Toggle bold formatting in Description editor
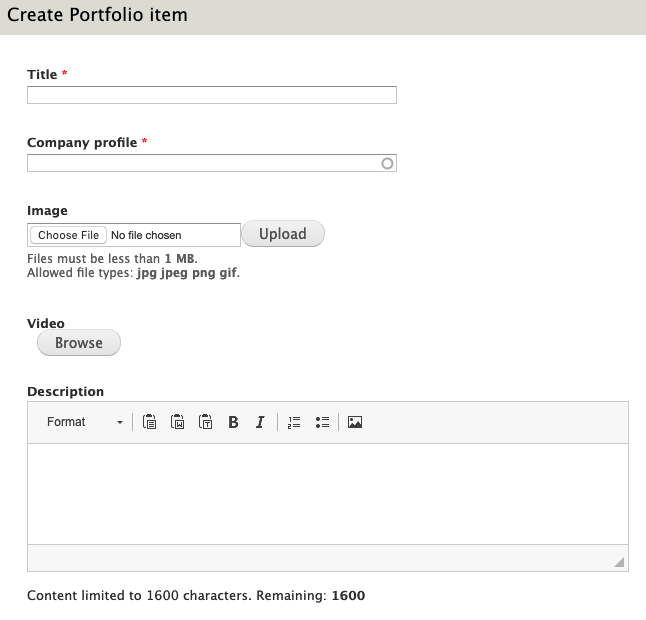The image size is (646, 620). (233, 422)
